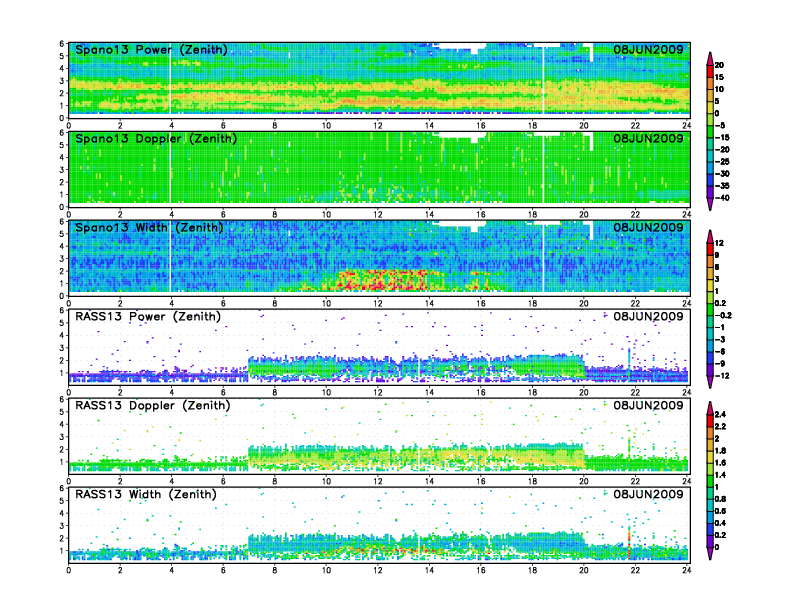Viewport: 792px width, 612px height.
Task: Click hour 4 tick under the RASS13 Doppler panel
Action: pyautogui.click(x=172, y=481)
